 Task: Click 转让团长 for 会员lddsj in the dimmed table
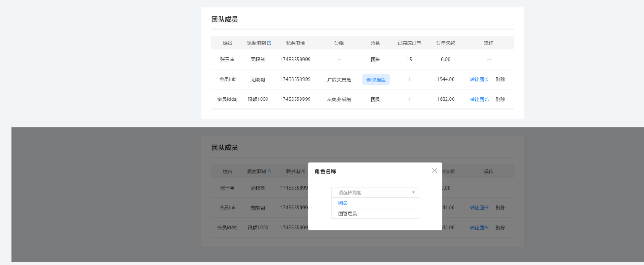click(479, 228)
